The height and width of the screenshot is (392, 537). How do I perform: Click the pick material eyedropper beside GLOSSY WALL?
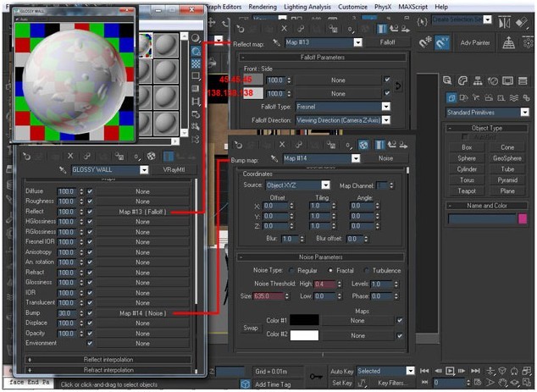pos(63,170)
